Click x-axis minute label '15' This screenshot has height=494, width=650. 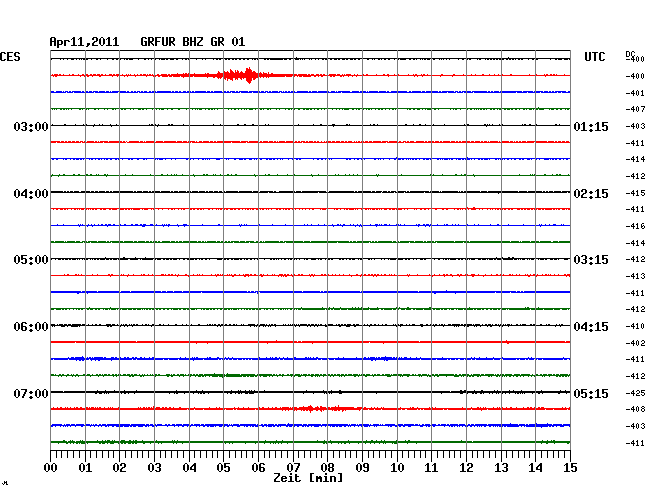point(570,468)
